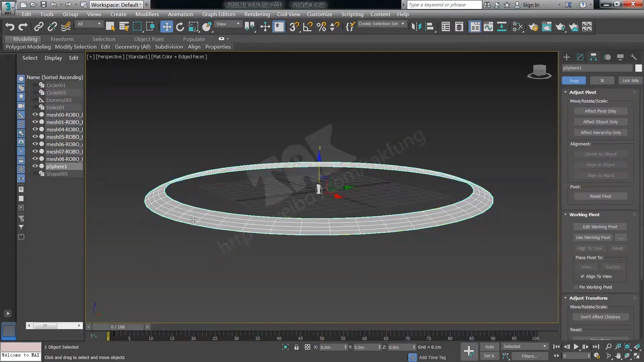
Task: Click Edit Working Pivot button
Action: pyautogui.click(x=600, y=227)
